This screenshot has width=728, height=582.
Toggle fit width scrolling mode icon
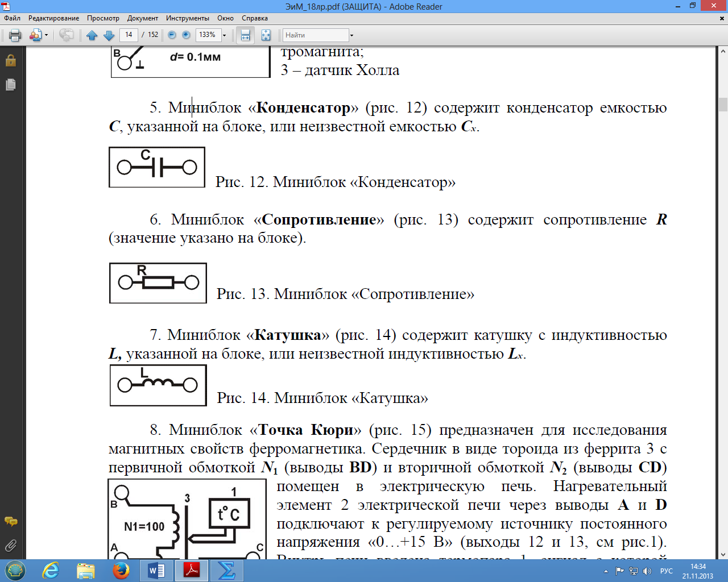coord(245,35)
